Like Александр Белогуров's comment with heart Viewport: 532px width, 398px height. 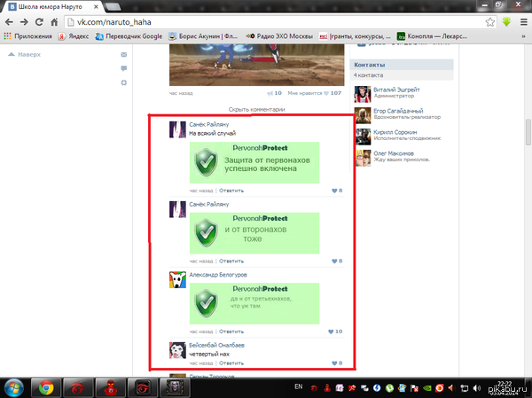(x=331, y=332)
